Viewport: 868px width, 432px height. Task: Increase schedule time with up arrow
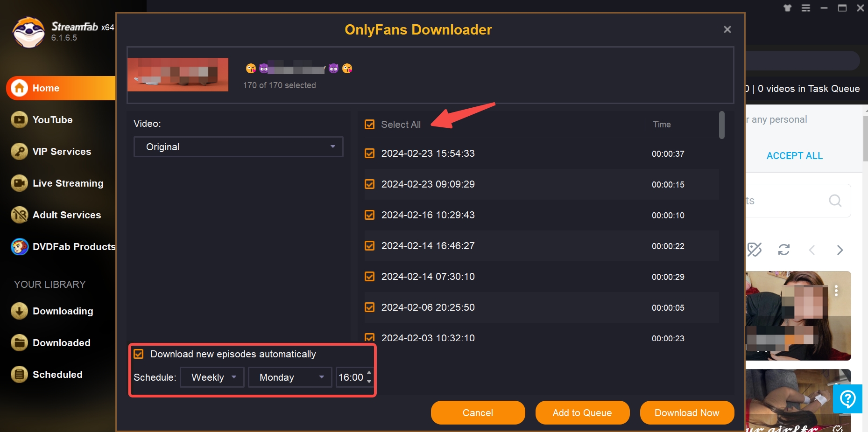(x=369, y=373)
